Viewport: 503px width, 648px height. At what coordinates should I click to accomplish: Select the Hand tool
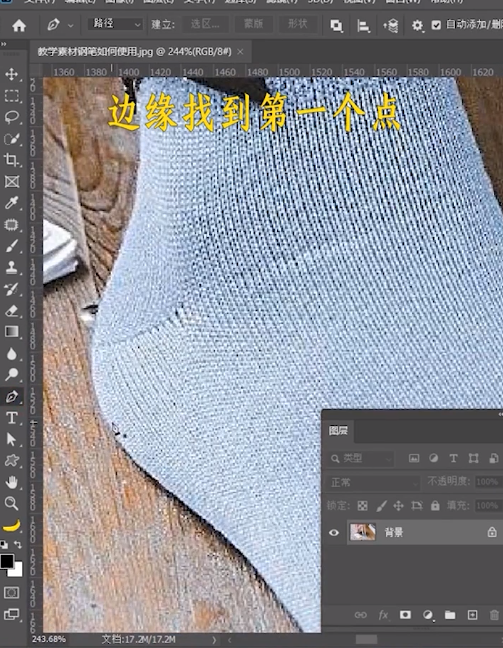coord(12,482)
